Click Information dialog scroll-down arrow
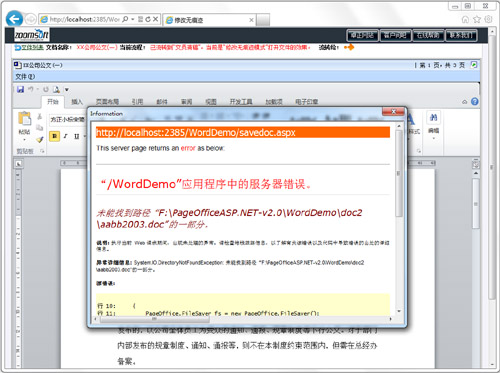500x373 pixels. pyautogui.click(x=399, y=311)
